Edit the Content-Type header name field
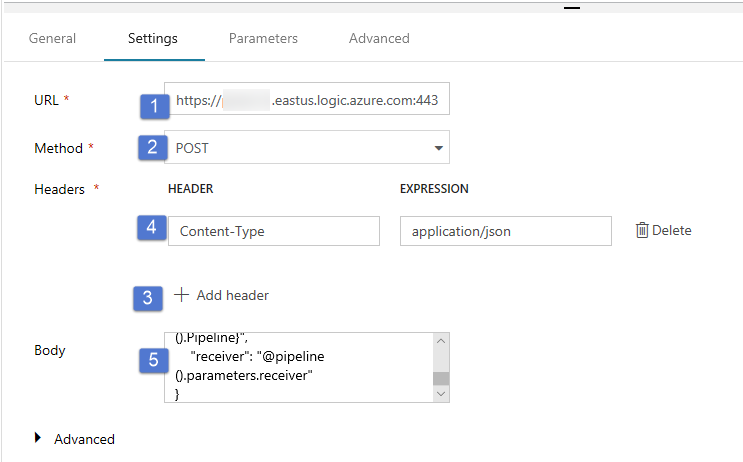This screenshot has height=462, width=743. click(x=273, y=231)
